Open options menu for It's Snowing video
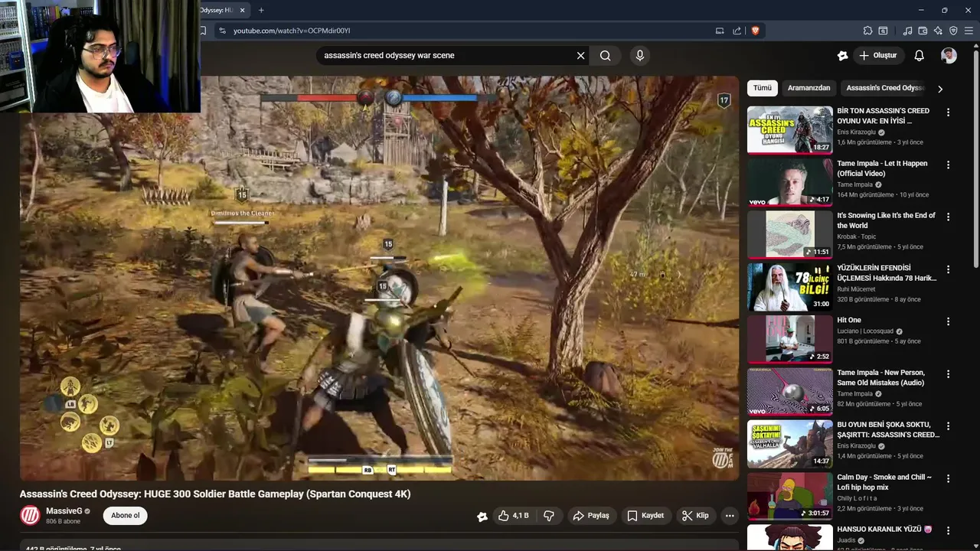This screenshot has height=551, width=980. click(x=948, y=217)
